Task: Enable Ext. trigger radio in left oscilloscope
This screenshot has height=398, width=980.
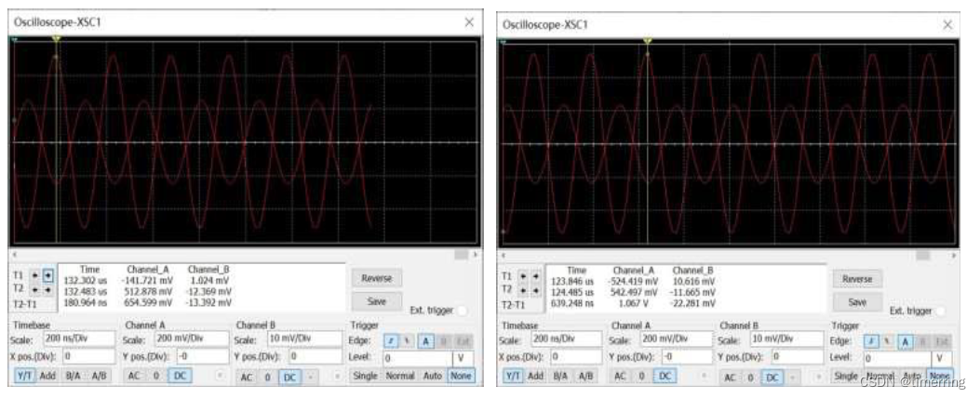Action: point(463,310)
